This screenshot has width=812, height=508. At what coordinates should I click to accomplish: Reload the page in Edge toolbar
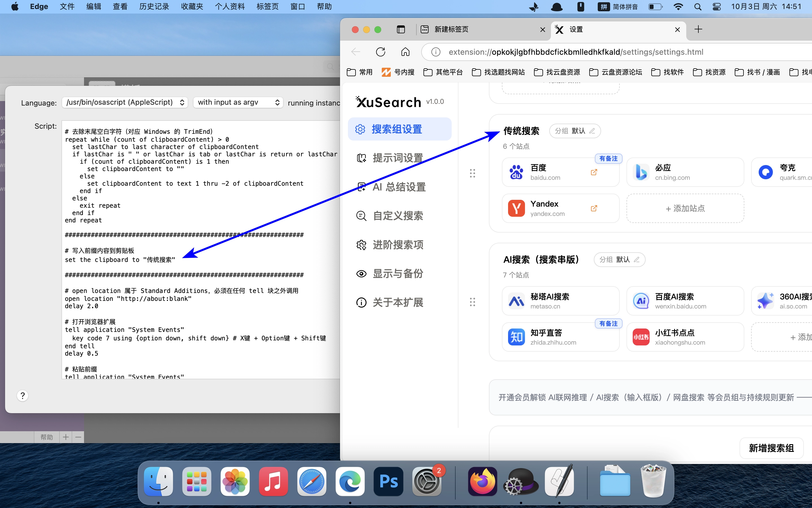point(381,52)
